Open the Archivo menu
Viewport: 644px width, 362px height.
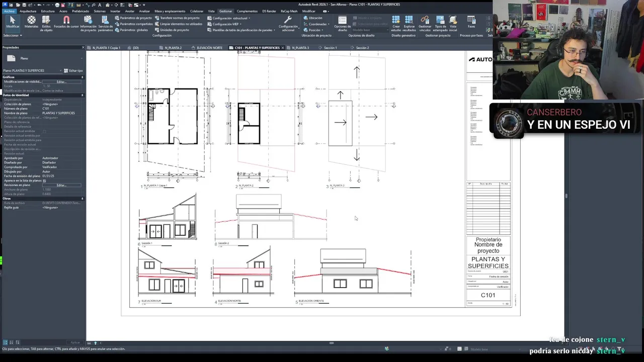(x=9, y=11)
